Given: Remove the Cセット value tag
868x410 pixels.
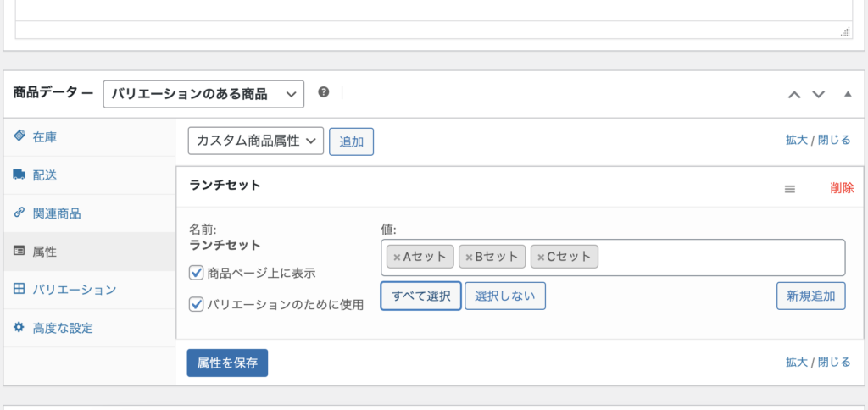Looking at the screenshot, I should point(541,257).
